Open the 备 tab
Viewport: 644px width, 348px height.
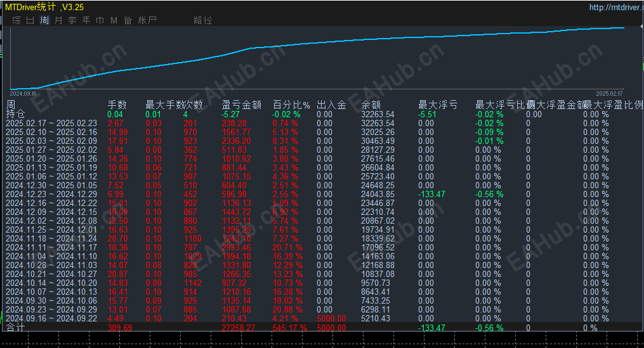pos(128,20)
